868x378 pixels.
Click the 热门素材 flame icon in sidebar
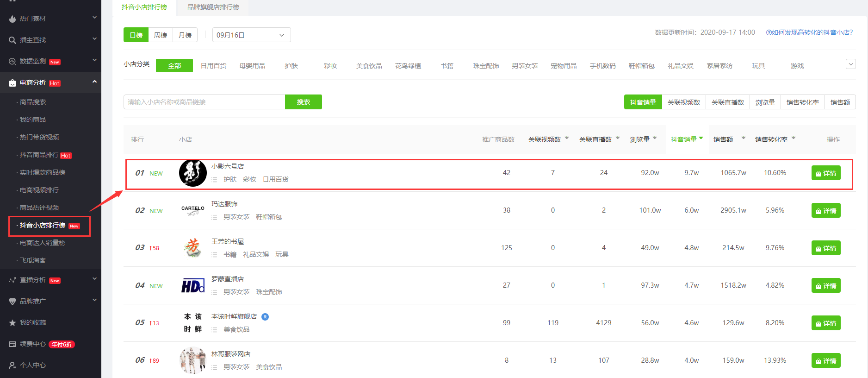point(12,19)
